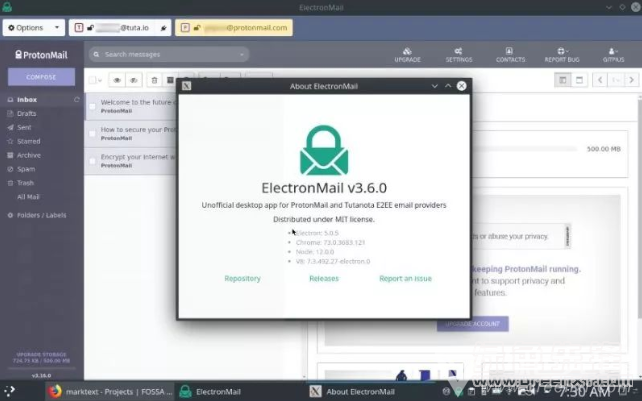Screen dimensions: 642x401
Task: Go to previous page arrow
Action: pos(600,80)
